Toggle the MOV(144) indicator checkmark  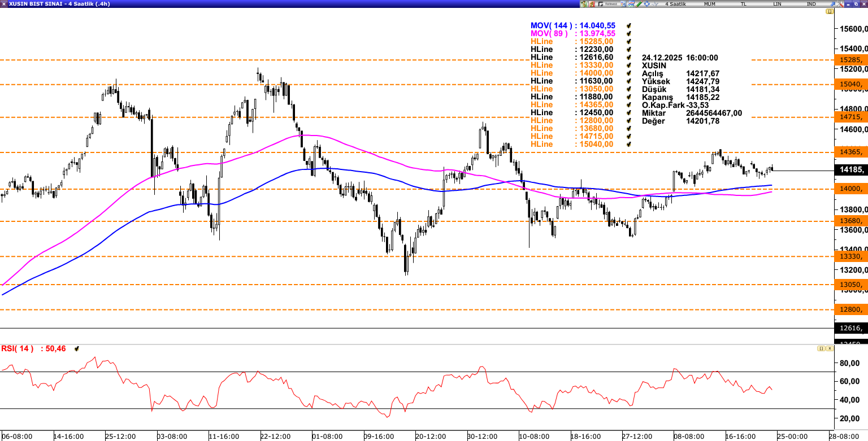point(628,26)
